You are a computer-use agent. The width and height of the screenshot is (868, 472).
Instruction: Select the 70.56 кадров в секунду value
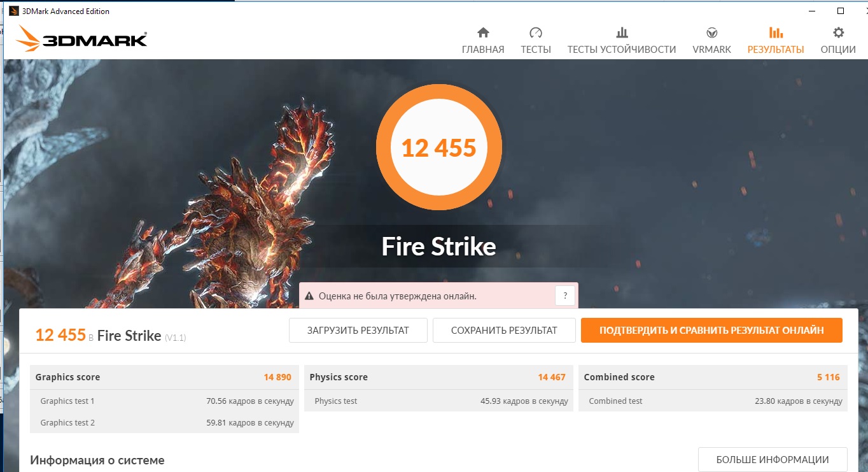(250, 401)
